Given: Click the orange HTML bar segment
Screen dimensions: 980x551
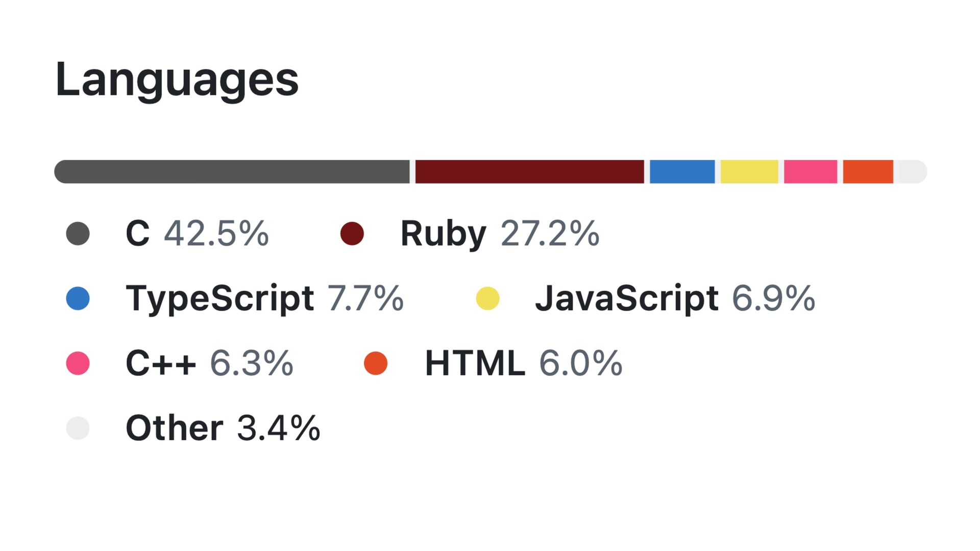Looking at the screenshot, I should point(868,171).
